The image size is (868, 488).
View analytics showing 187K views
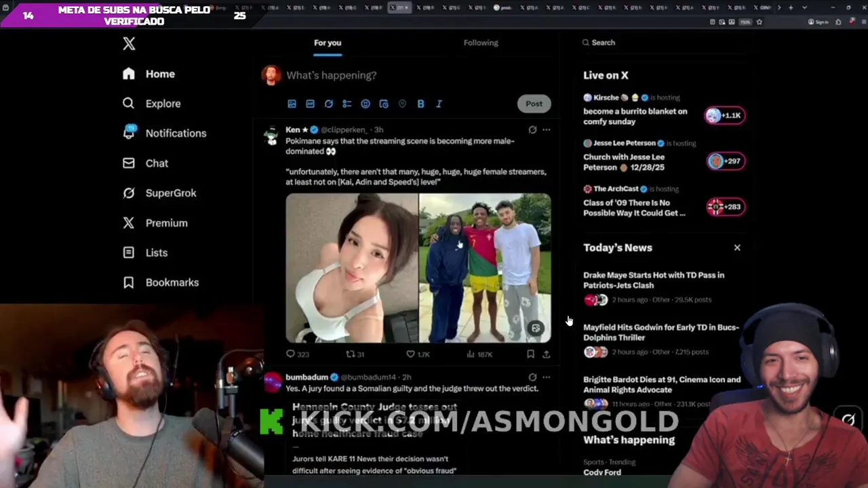coord(479,354)
